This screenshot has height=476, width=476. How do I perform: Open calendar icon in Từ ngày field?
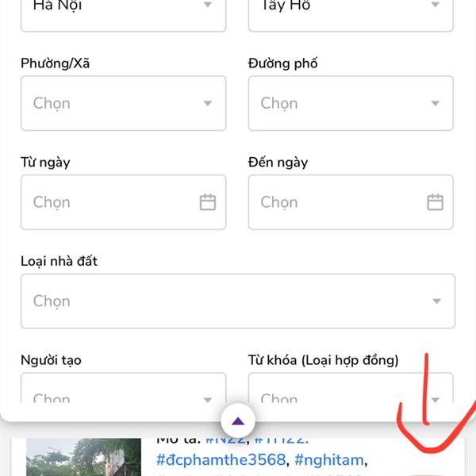[208, 202]
